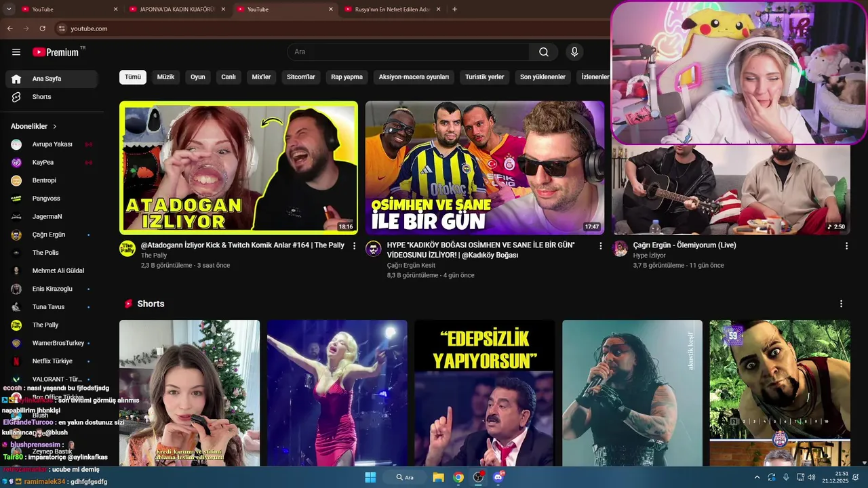Screen dimensions: 868x488
Task: Select the Müzik filter chip
Action: [x=165, y=77]
